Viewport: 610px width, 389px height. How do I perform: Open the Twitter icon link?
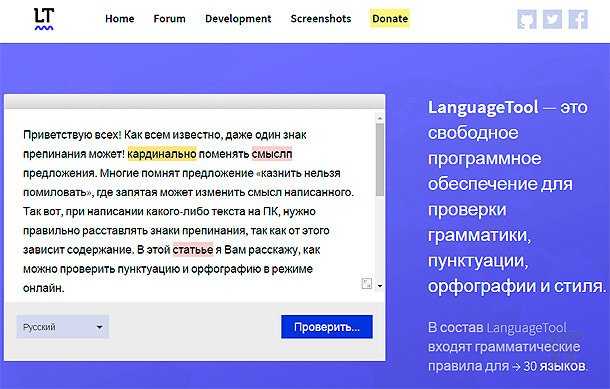point(552,19)
